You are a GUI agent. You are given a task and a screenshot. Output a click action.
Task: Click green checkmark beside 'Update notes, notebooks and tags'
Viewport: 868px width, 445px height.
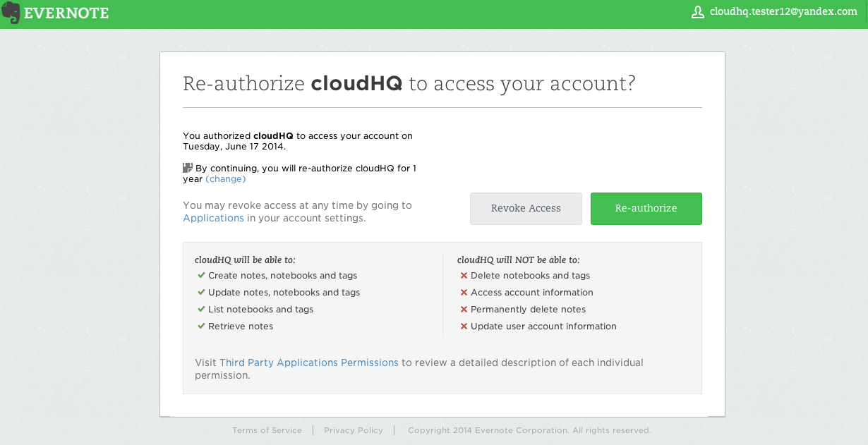coord(201,292)
